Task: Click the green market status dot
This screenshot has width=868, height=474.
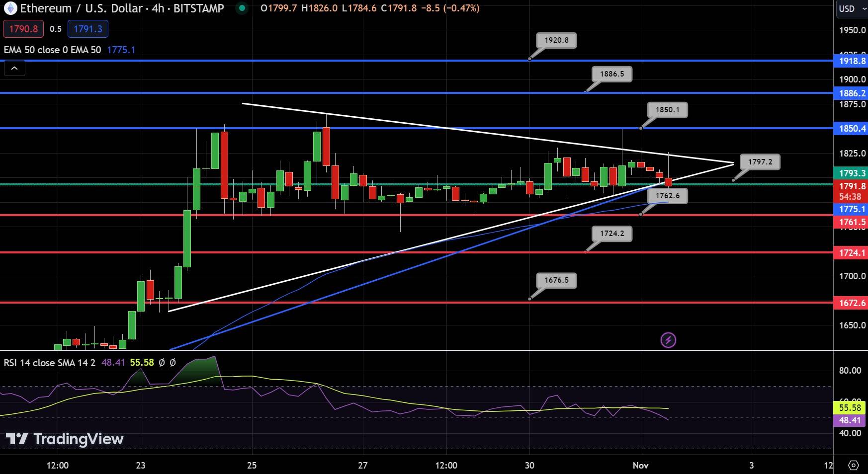Action: [x=242, y=8]
